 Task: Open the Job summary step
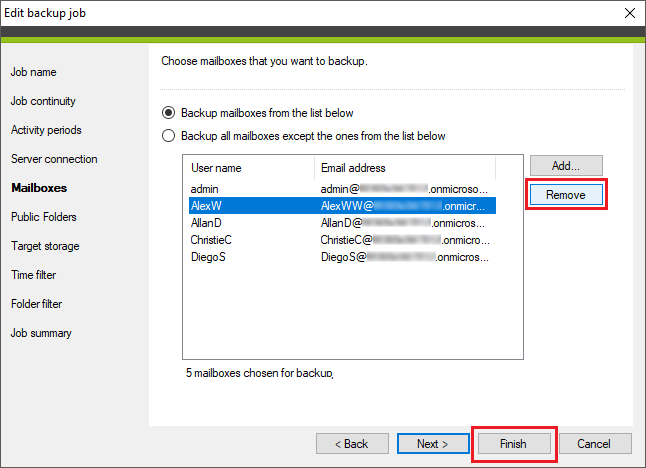point(41,333)
